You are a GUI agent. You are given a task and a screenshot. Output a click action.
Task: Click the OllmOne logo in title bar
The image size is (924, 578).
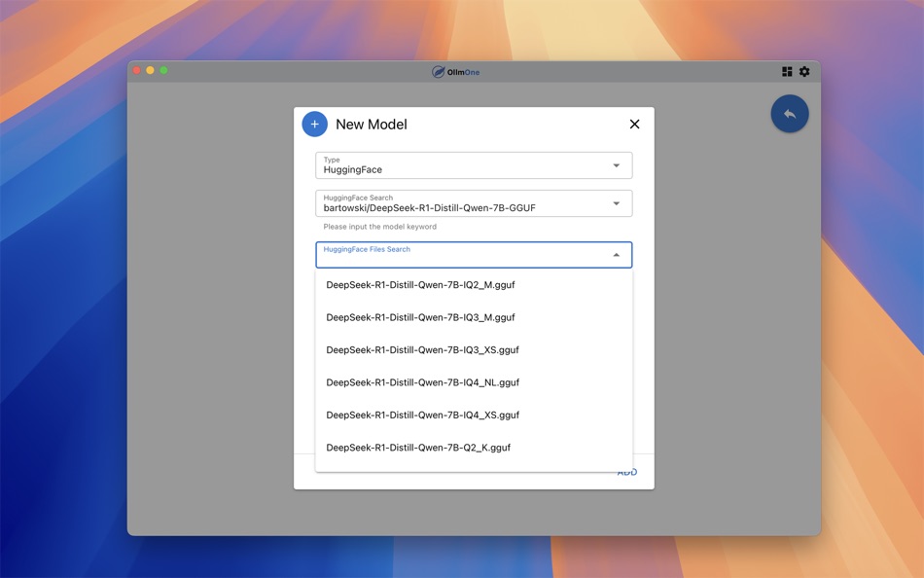click(455, 72)
